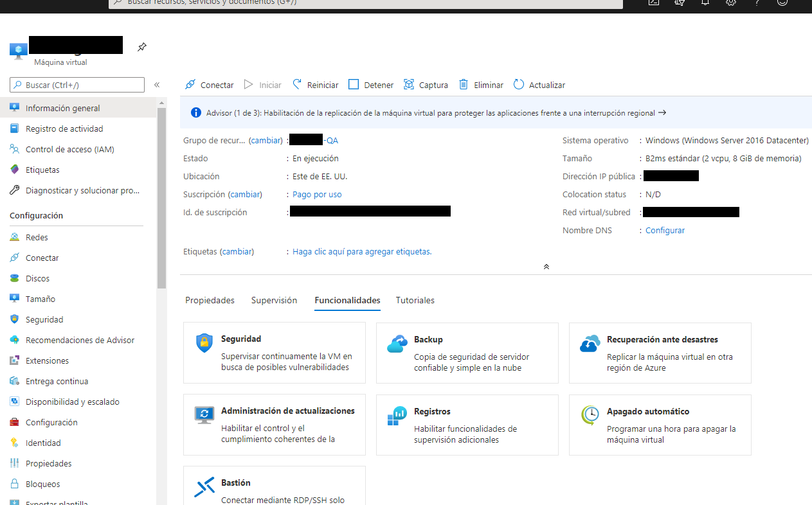The width and height of the screenshot is (812, 505).
Task: Open the Tutoriales tab
Action: 415,300
